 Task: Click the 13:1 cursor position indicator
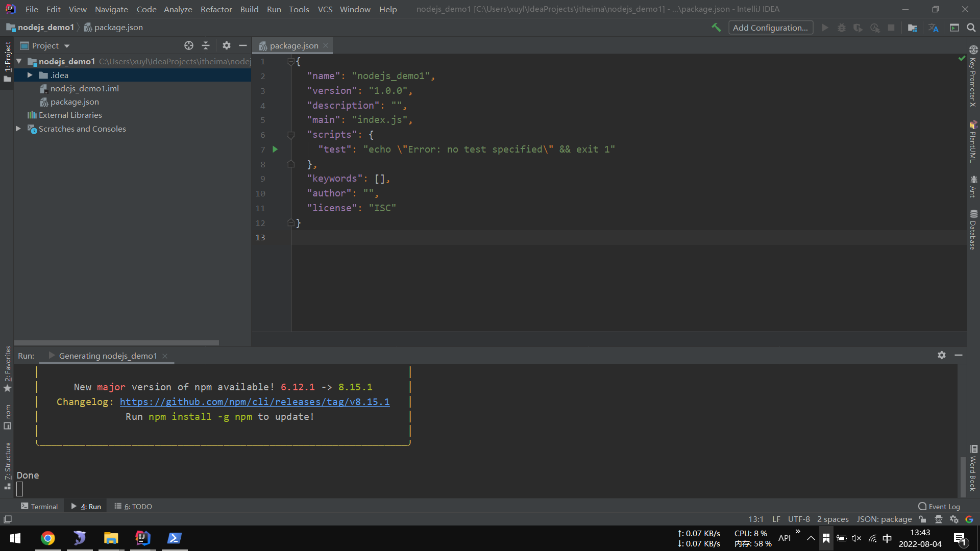point(756,519)
